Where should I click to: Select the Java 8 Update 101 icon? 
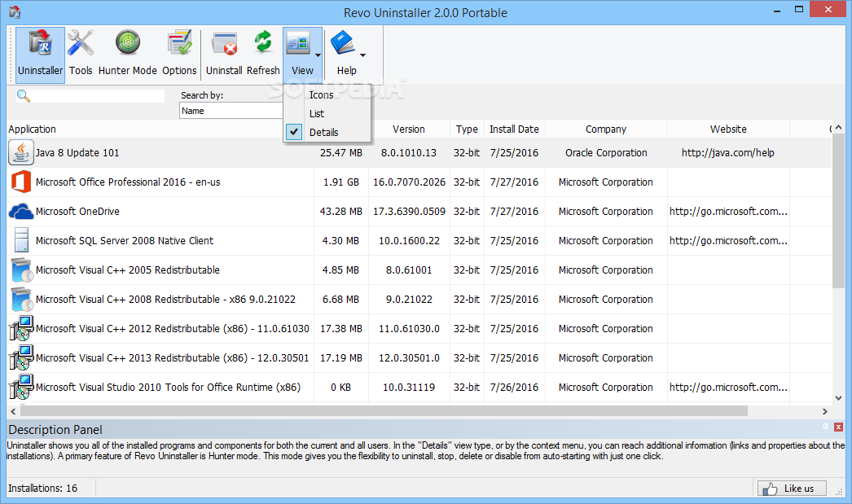[21, 152]
